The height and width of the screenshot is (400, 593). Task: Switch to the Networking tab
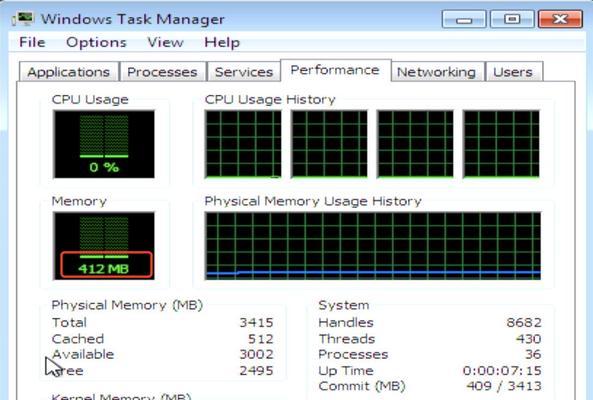pos(436,72)
